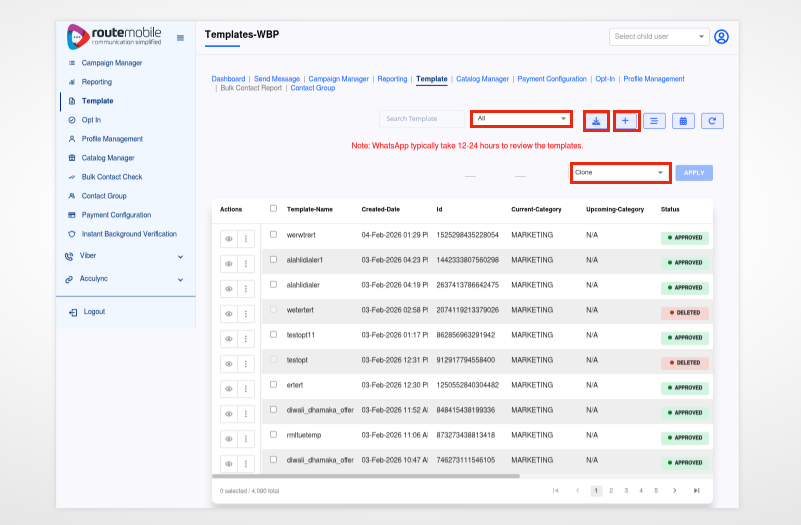The height and width of the screenshot is (525, 801).
Task: Select Template in sidebar
Action: (x=98, y=101)
